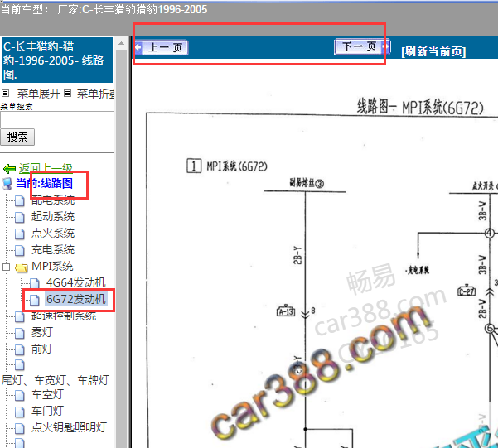The image size is (498, 448).
Task: Click page icon next to 前灯
Action: tap(20, 349)
